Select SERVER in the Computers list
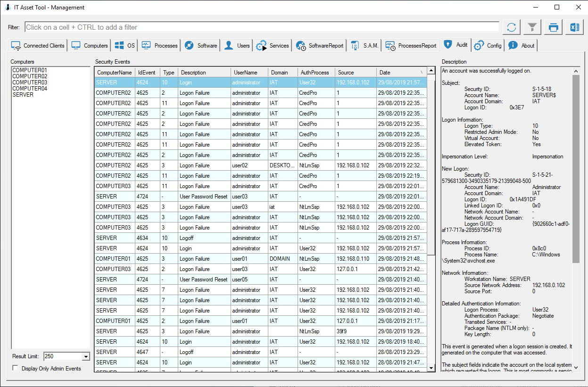This screenshot has height=387, width=588. coord(23,95)
